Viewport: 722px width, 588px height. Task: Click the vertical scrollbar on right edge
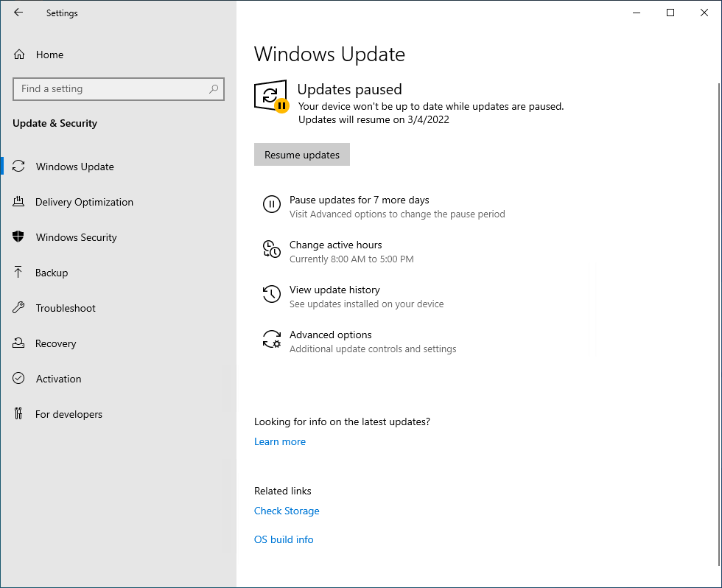718,295
